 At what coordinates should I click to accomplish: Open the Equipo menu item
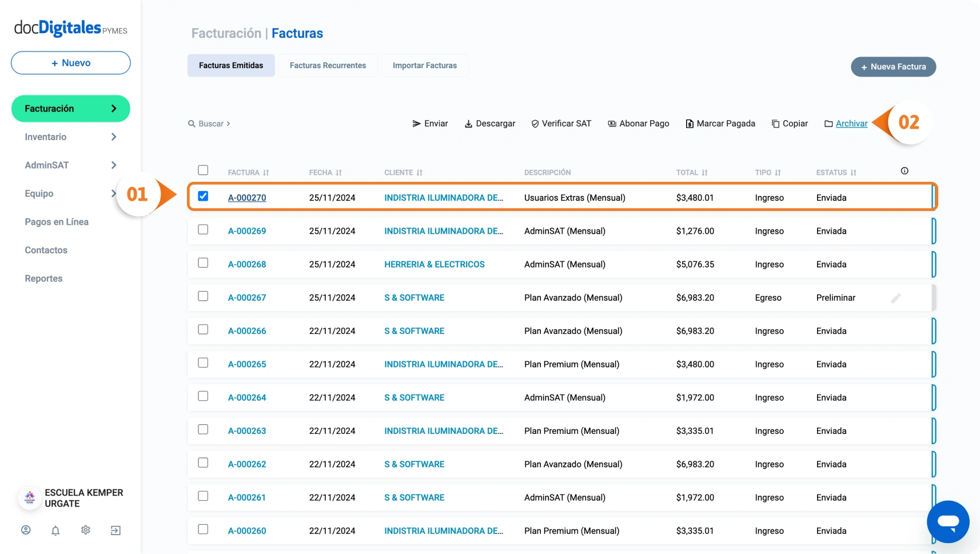pyautogui.click(x=39, y=194)
